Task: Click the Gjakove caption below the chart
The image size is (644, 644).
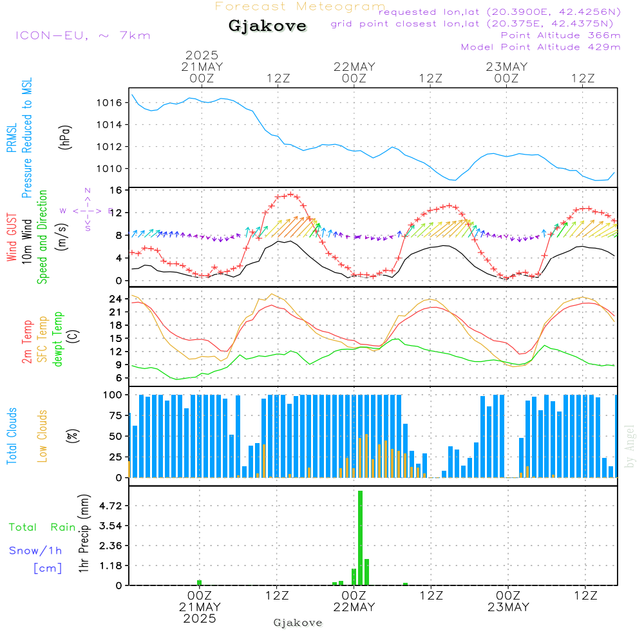Action: point(298,623)
